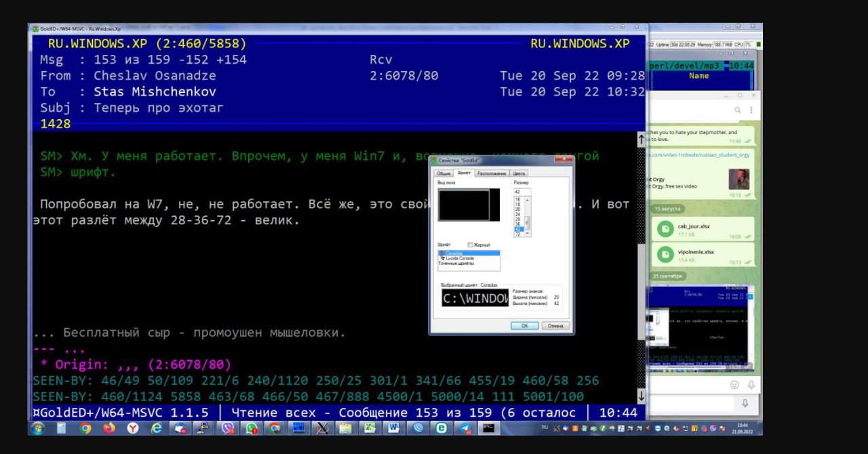Switch to the Общие tab
Viewport: 868px width, 454px height.
(443, 173)
